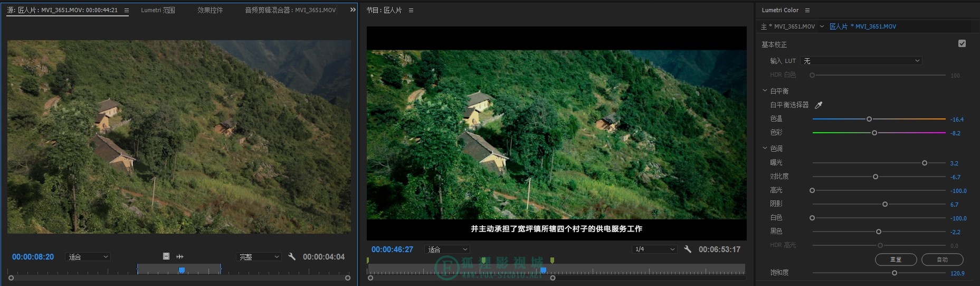Open Program monitor settings wrench

click(x=688, y=249)
